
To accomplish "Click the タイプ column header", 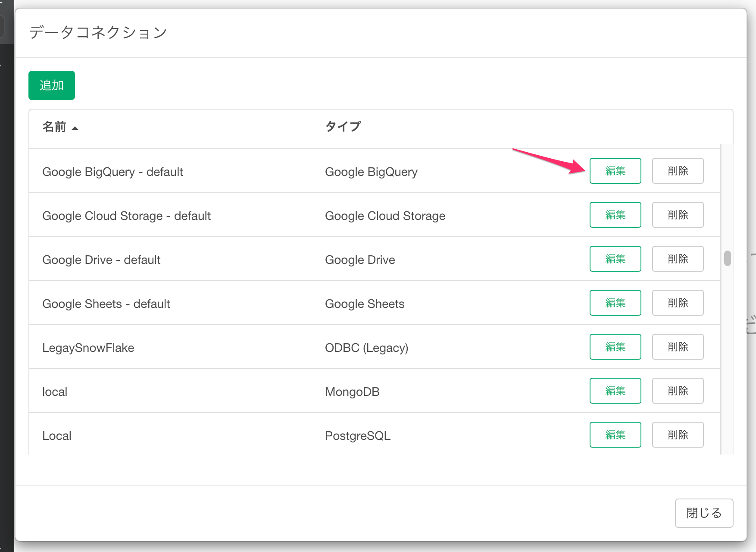I will tap(343, 127).
